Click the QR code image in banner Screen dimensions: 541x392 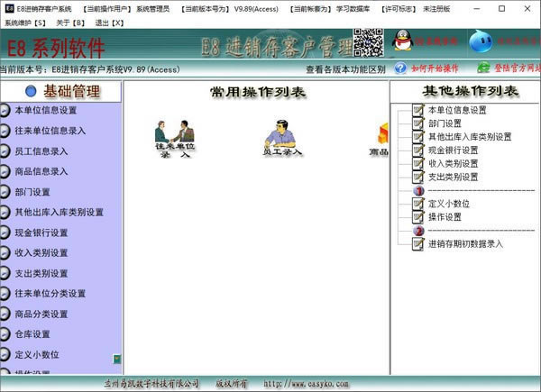point(368,42)
